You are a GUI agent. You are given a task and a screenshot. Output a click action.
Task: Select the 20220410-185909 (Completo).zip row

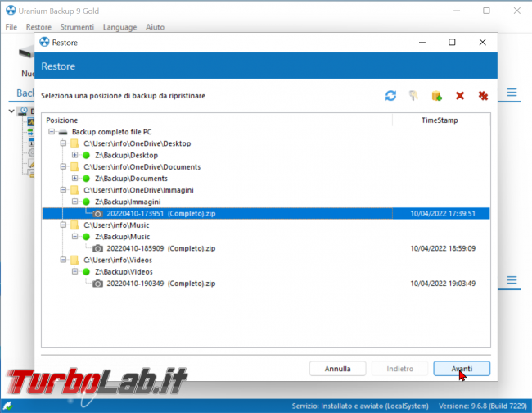pyautogui.click(x=266, y=248)
